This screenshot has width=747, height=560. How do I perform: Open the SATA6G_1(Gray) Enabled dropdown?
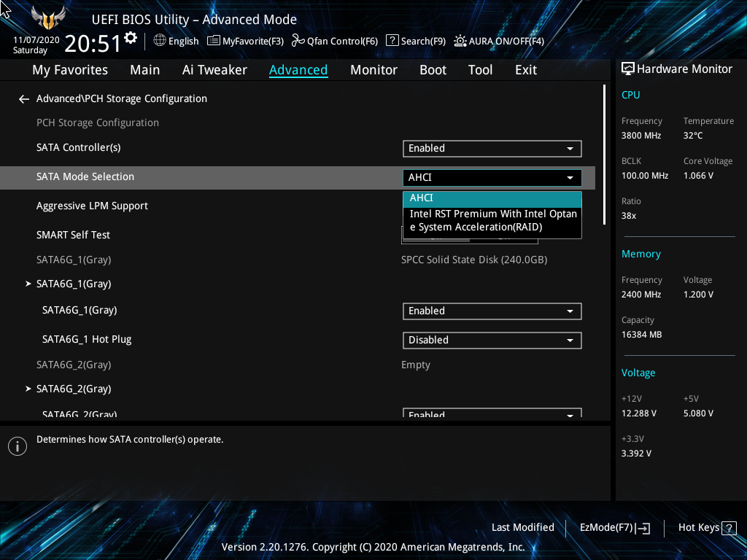click(492, 311)
